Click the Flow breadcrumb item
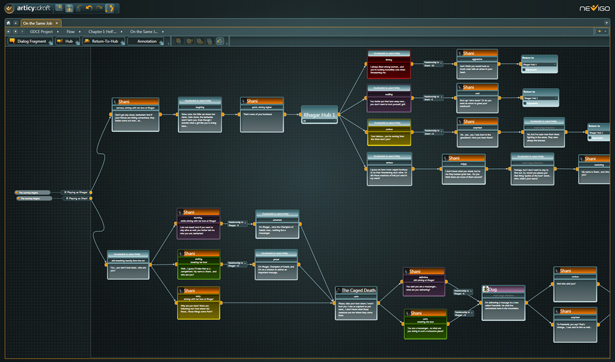615x362 pixels. [x=71, y=32]
